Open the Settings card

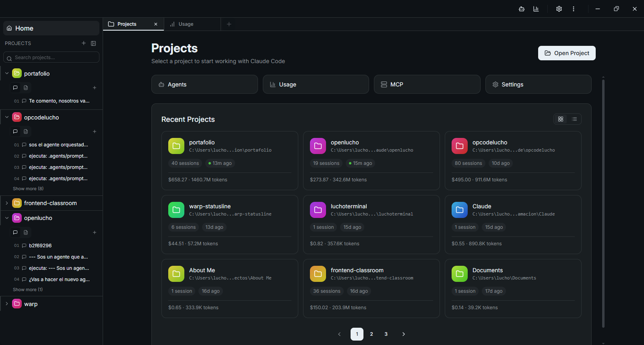pos(539,84)
